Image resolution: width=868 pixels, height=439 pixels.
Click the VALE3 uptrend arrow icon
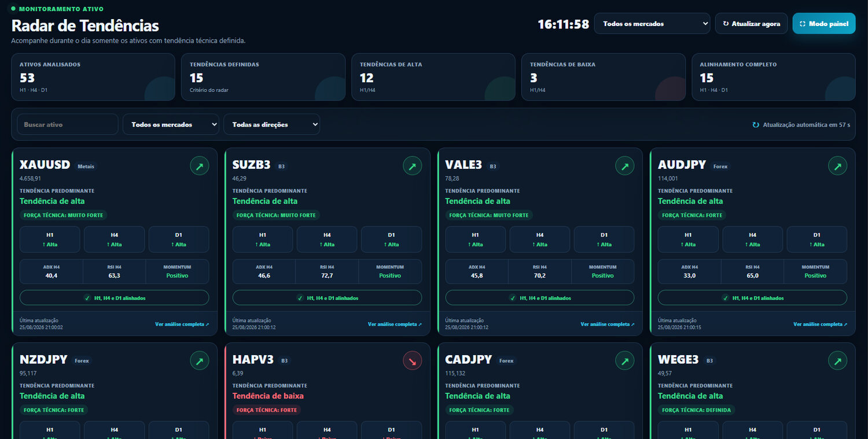click(x=625, y=166)
